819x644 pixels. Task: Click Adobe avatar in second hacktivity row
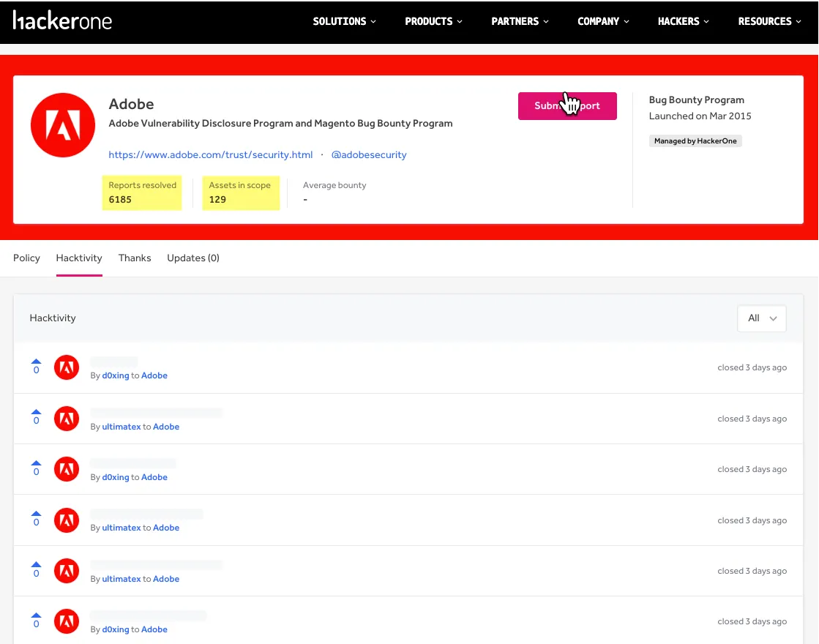67,419
